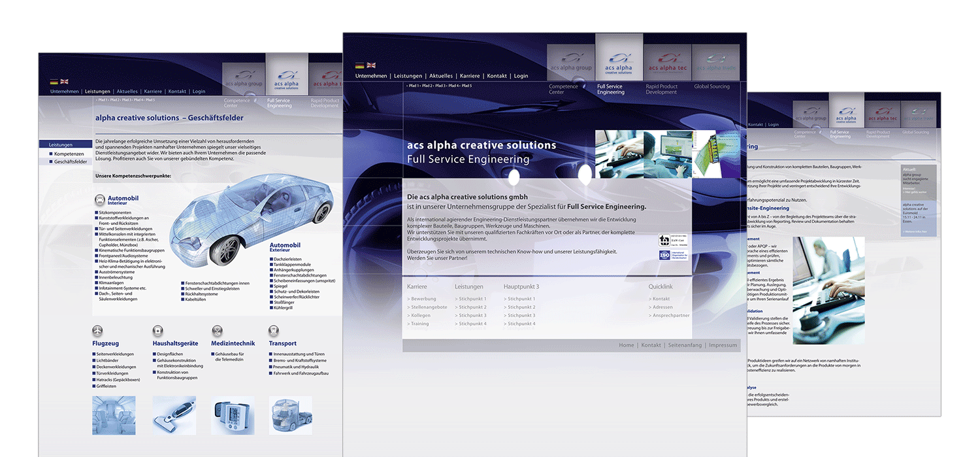The height and width of the screenshot is (457, 980).
Task: Select Full Service Engineering tab on front page
Action: tap(611, 90)
